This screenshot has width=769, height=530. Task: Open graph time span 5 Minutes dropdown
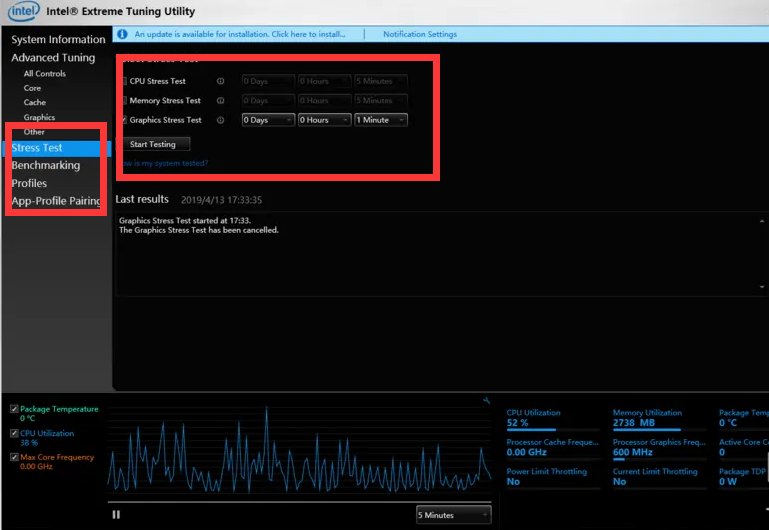coord(453,515)
